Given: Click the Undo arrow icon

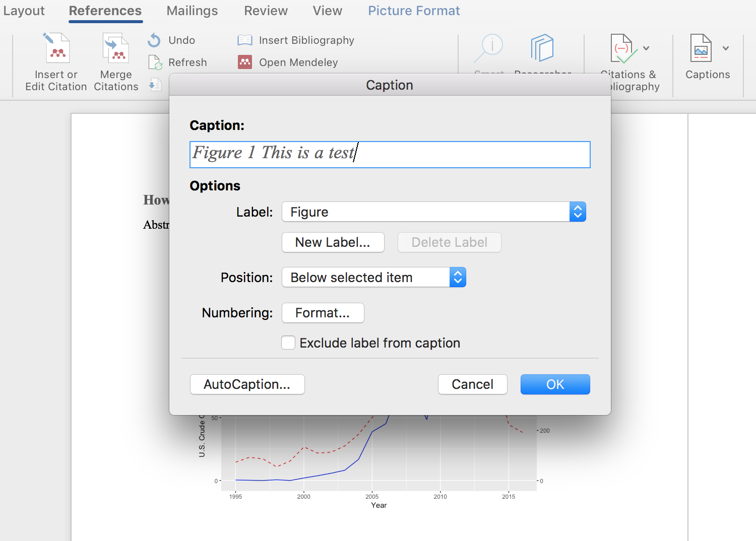Looking at the screenshot, I should [x=154, y=40].
